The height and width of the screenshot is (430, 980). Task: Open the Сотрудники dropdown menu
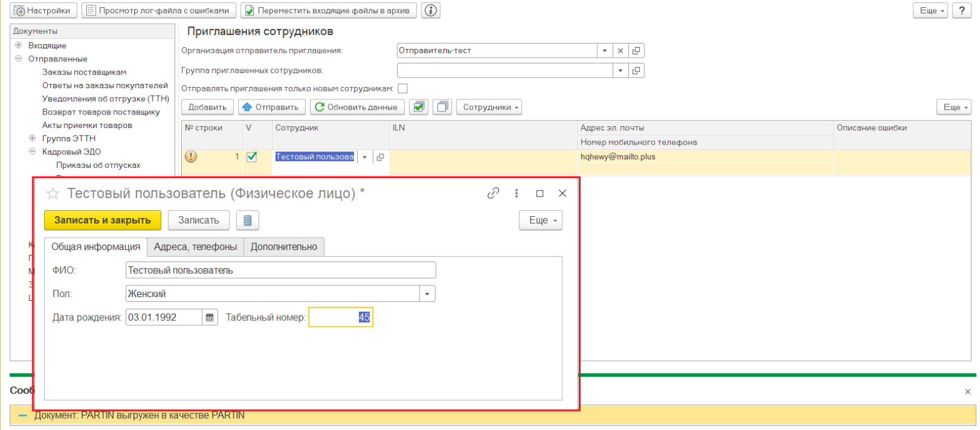click(x=489, y=107)
